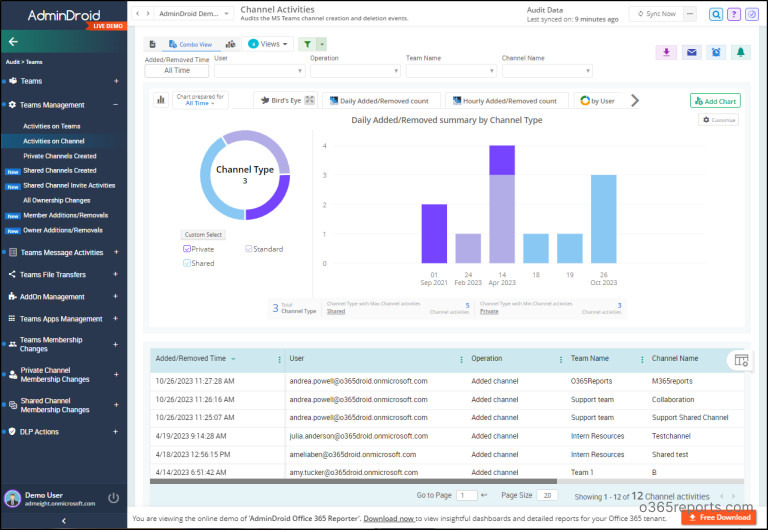Click the purple donut chart segment
This screenshot has height=530, width=768.
(x=270, y=199)
